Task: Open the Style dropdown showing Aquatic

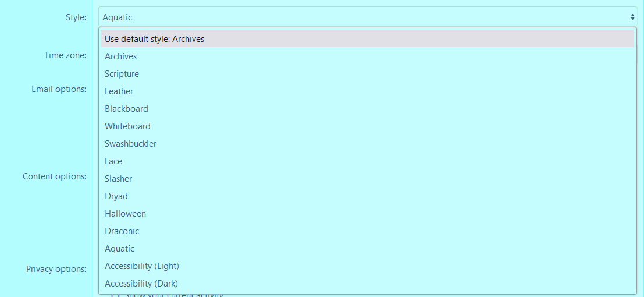Action: click(x=368, y=17)
